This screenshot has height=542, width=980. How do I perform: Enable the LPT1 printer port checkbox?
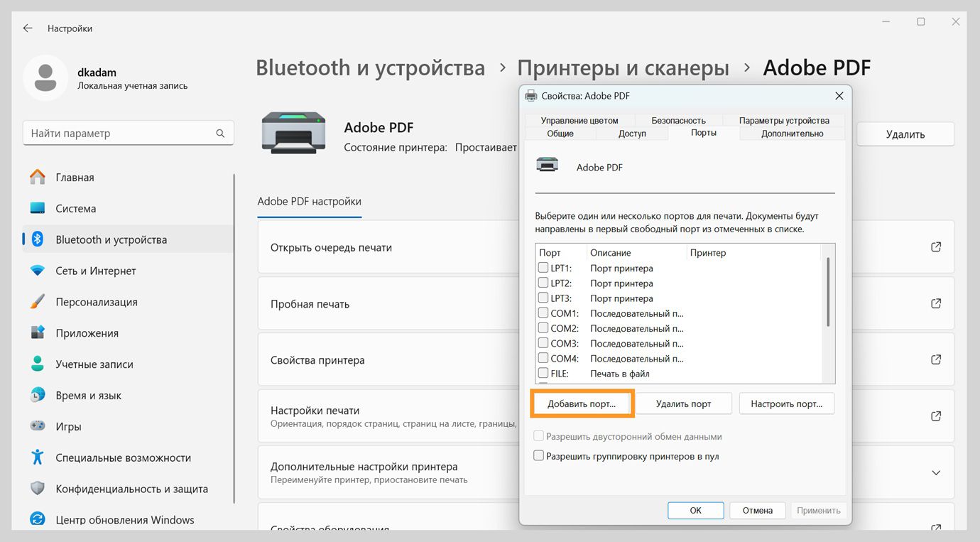point(543,268)
